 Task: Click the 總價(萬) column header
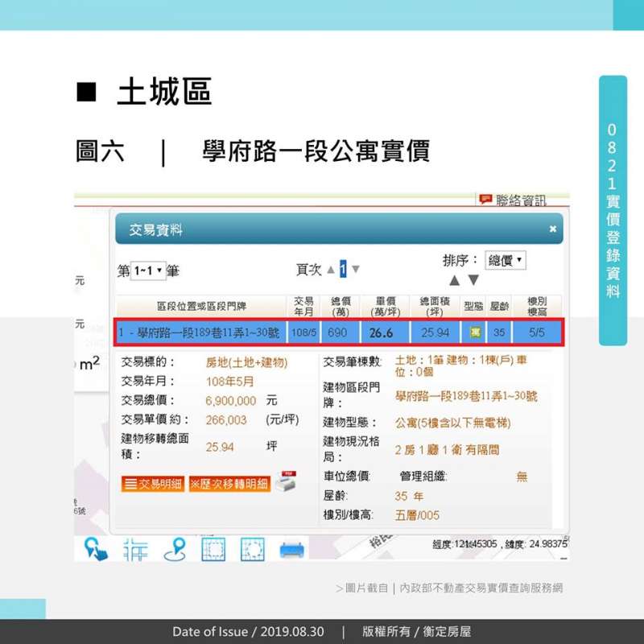(x=341, y=306)
